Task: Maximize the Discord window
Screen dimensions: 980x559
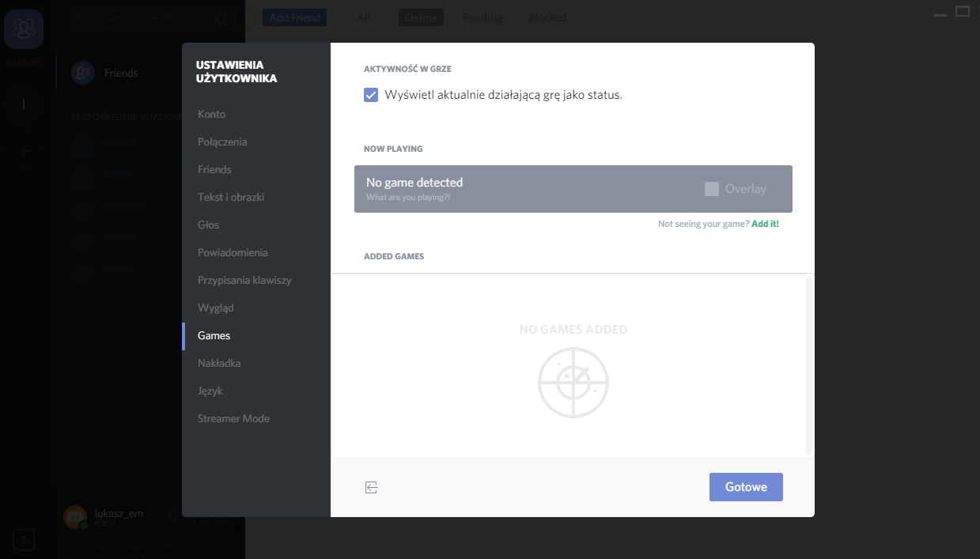Action: (x=963, y=11)
